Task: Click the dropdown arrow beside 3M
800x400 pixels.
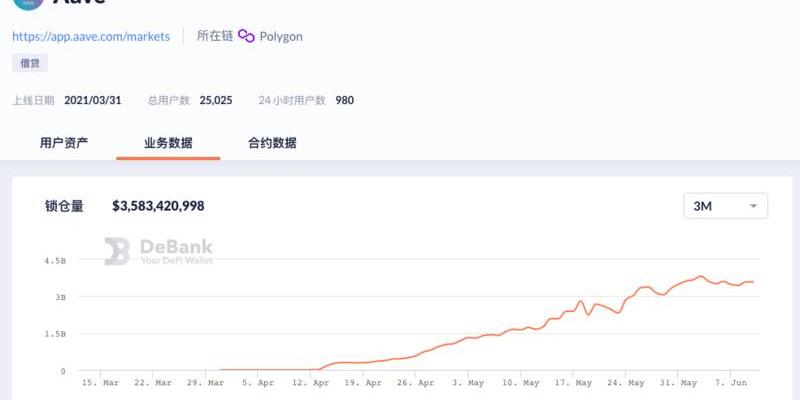Action: click(x=753, y=206)
